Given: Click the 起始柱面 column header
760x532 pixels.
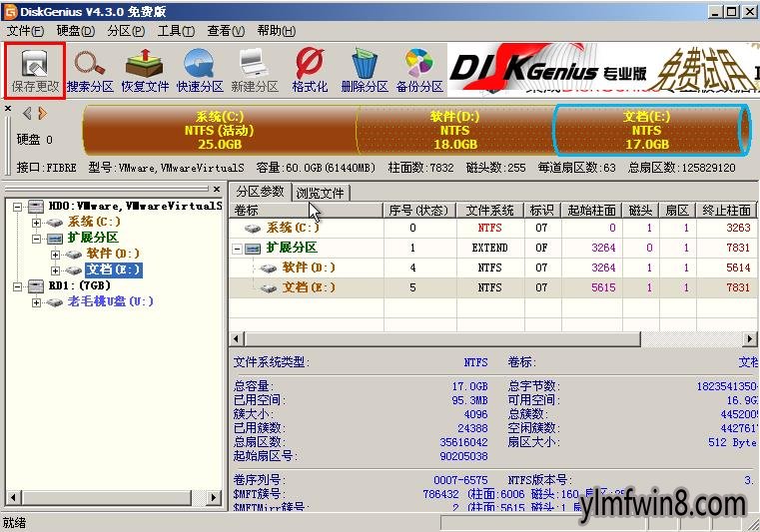Looking at the screenshot, I should (592, 211).
